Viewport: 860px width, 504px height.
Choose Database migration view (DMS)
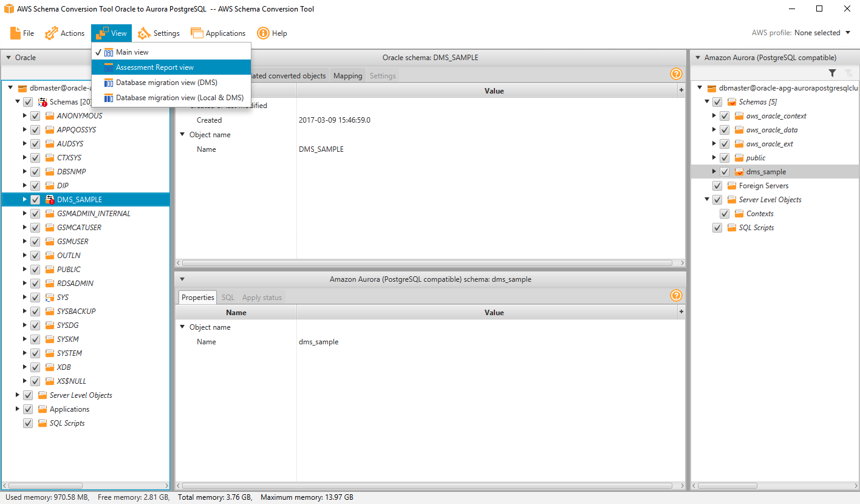[x=171, y=83]
